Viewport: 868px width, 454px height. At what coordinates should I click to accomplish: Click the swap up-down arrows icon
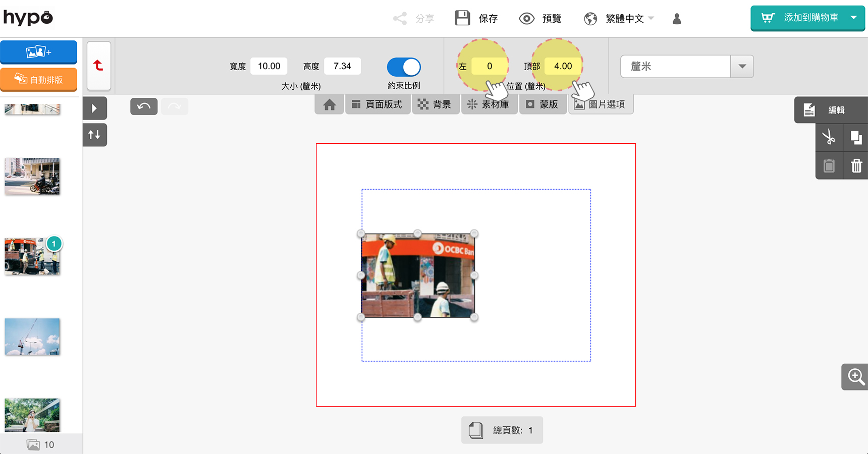click(x=94, y=135)
